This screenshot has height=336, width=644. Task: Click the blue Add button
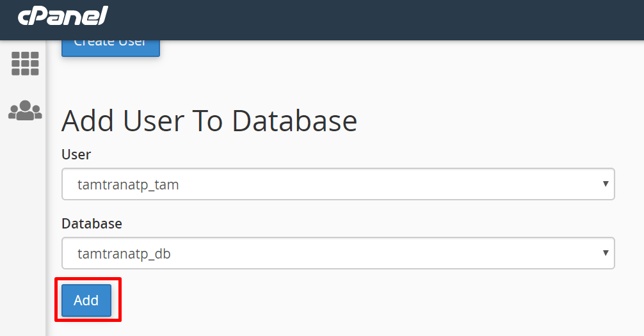click(86, 300)
